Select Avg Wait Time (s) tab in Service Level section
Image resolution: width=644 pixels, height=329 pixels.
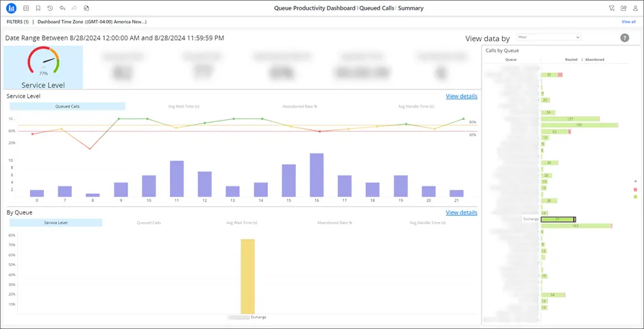[x=184, y=106]
